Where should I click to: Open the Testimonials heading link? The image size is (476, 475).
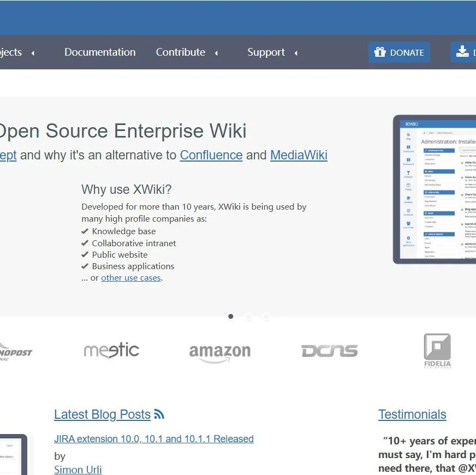[412, 414]
